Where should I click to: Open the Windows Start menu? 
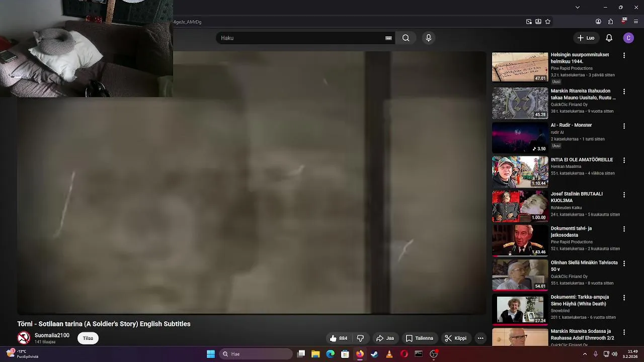[211, 354]
